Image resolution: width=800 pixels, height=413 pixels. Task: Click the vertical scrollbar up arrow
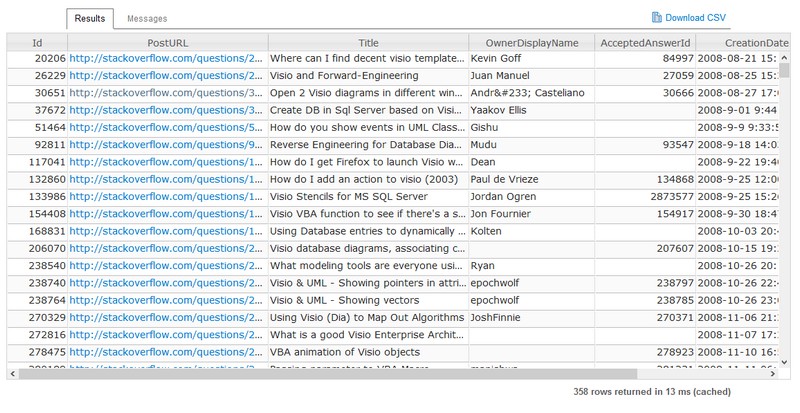click(783, 41)
